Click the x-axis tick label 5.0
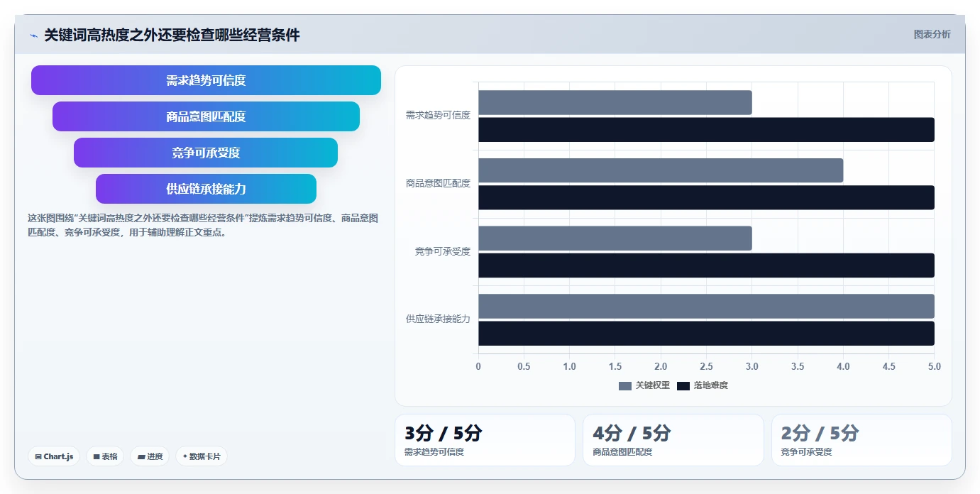 934,367
